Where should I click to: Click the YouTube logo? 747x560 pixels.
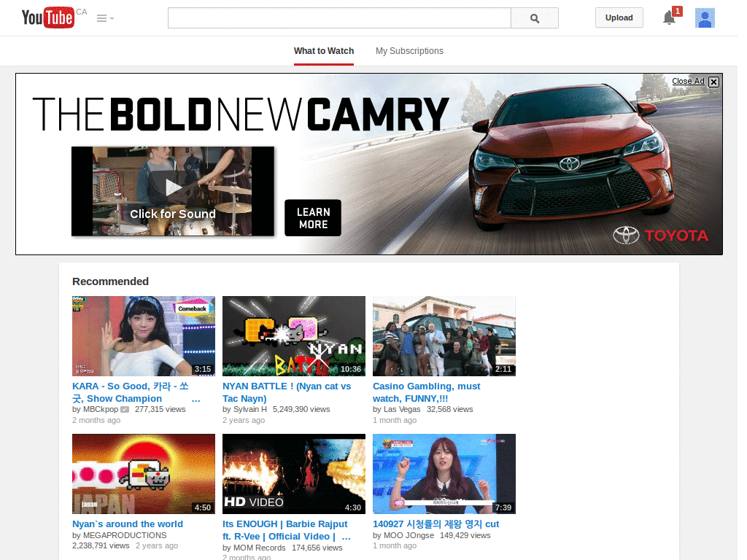coord(47,17)
